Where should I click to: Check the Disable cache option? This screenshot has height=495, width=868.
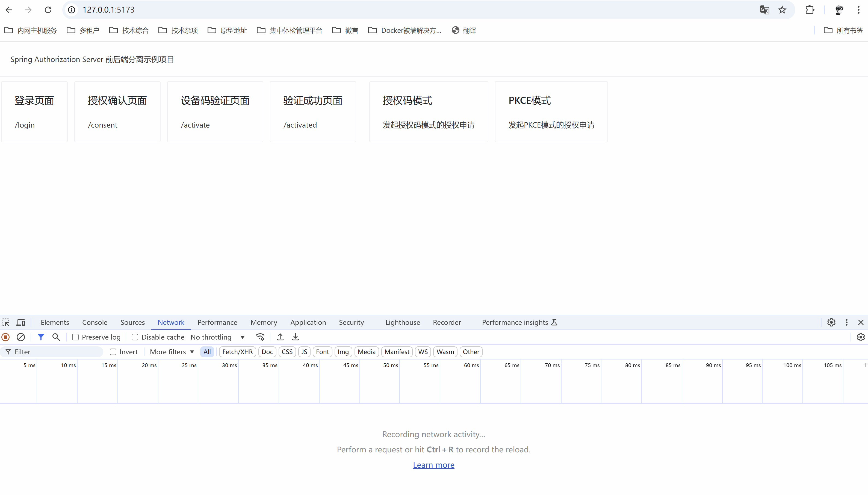coord(135,337)
